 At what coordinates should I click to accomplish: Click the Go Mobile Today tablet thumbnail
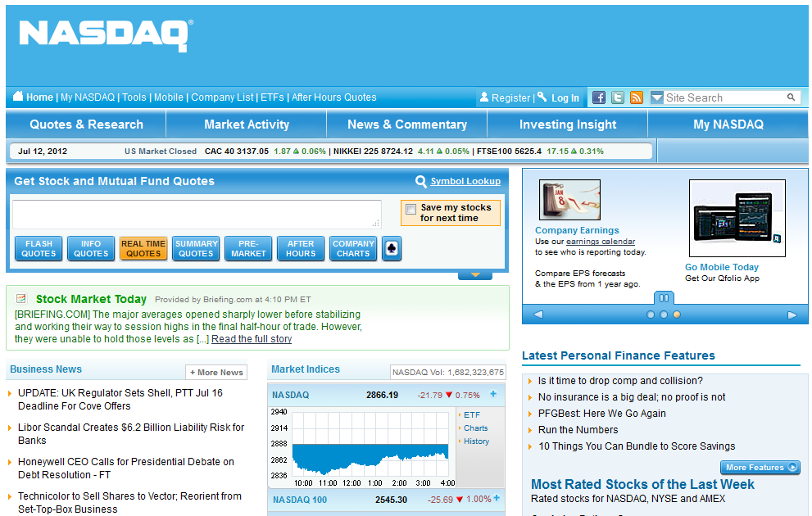(x=737, y=218)
